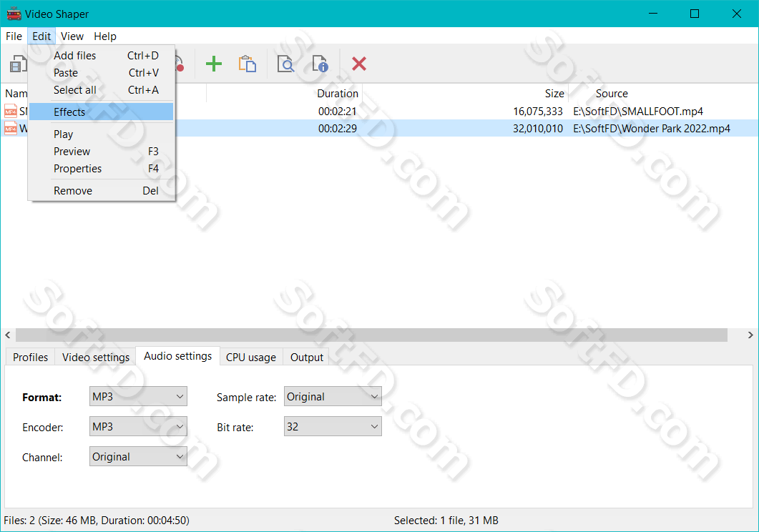
Task: Open the CPU usage tab
Action: point(251,357)
